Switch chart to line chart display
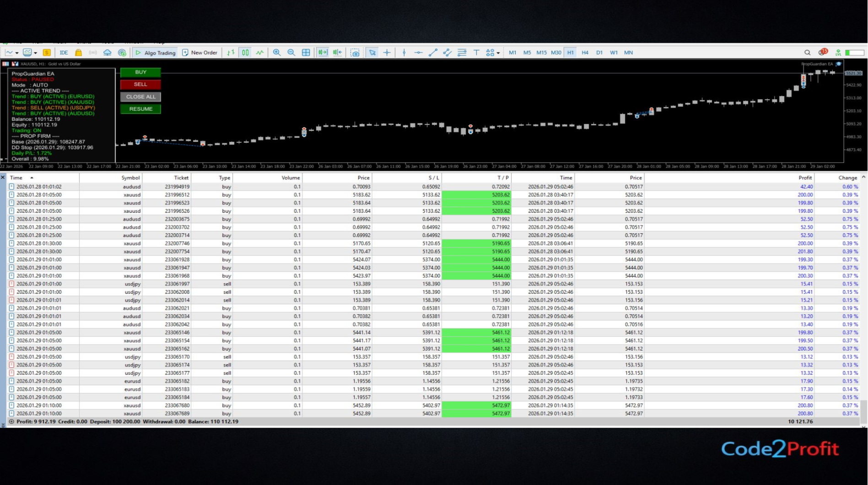868x485 pixels. point(260,53)
